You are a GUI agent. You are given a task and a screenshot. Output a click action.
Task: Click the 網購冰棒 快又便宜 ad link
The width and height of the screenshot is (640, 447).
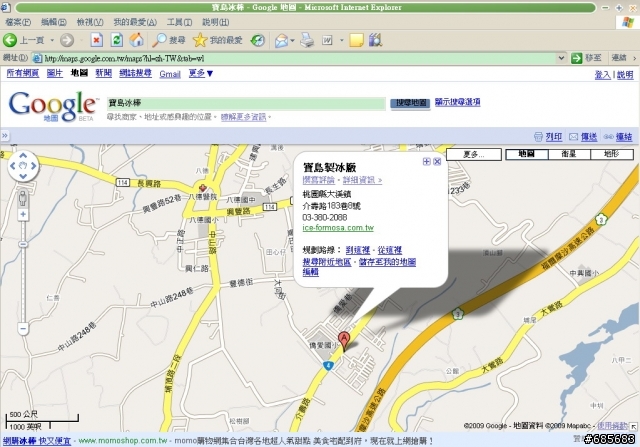coord(37,441)
